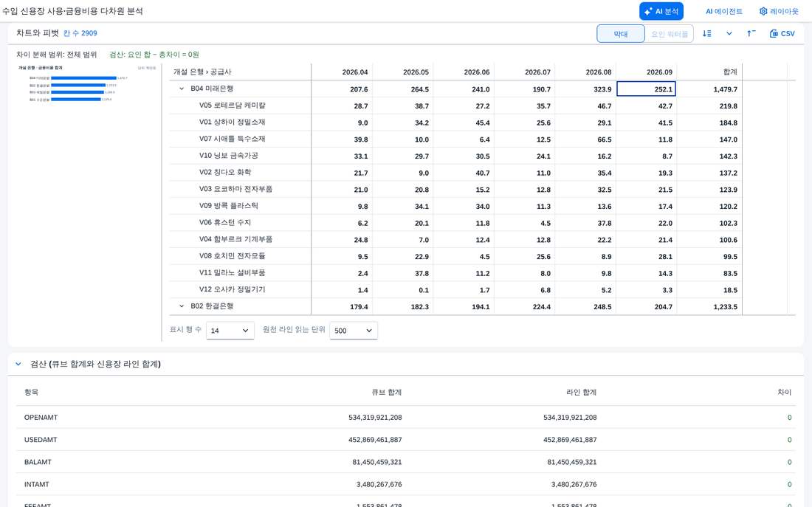Click the OPENAMT row label
Image resolution: width=812 pixels, height=507 pixels.
click(x=41, y=418)
